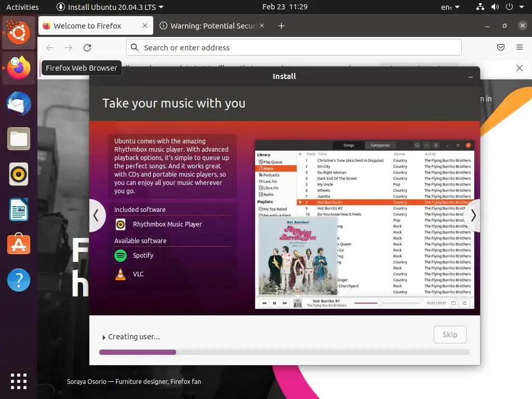Image resolution: width=532 pixels, height=399 pixels.
Task: Dismiss the Firefox notification bar
Action: (x=520, y=68)
